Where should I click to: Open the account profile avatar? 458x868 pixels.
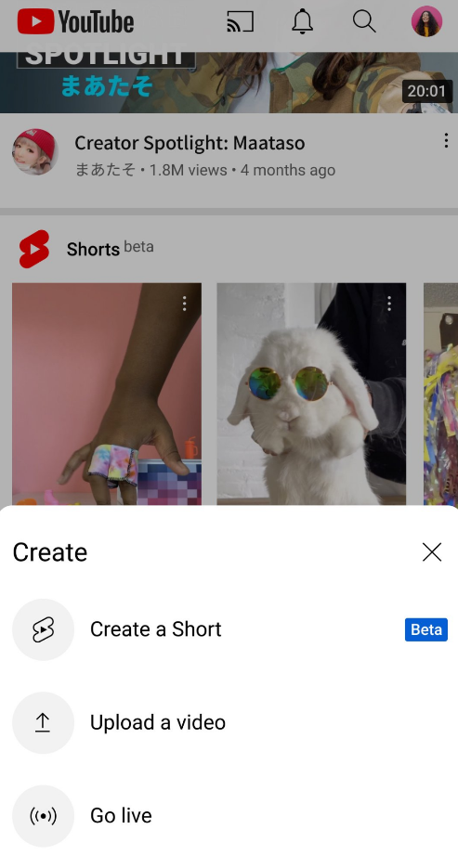pos(426,21)
